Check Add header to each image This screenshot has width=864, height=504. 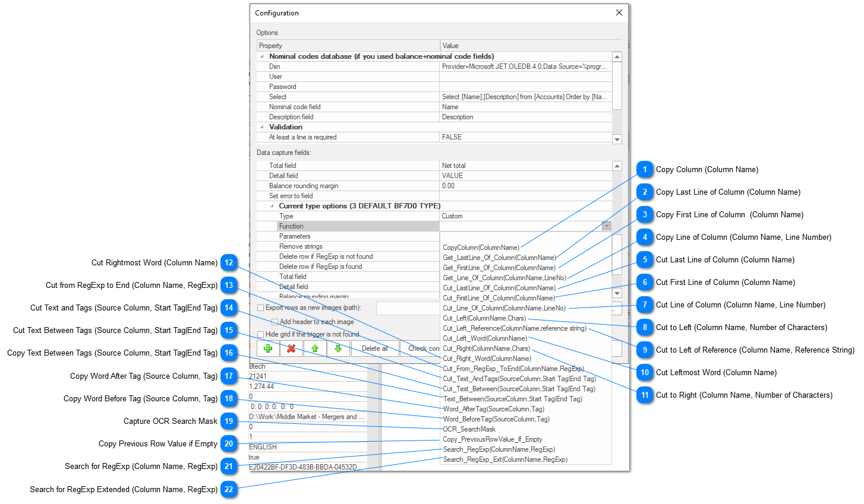pyautogui.click(x=275, y=321)
